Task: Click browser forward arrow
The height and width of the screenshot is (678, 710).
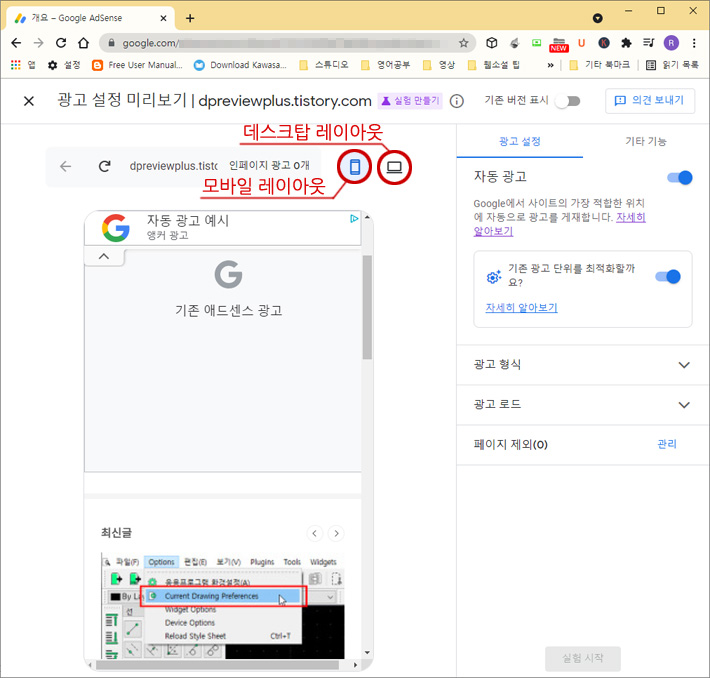Action: click(39, 43)
